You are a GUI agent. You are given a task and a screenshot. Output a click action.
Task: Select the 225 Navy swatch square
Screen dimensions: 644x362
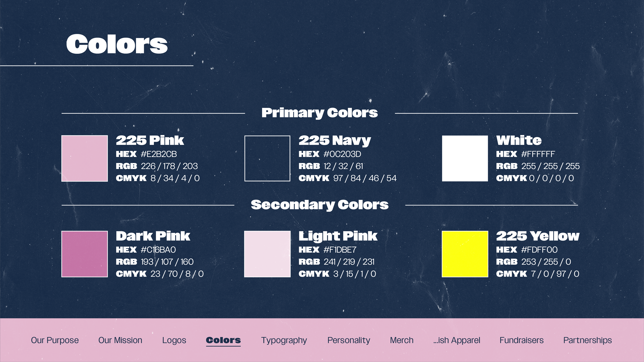pos(267,158)
